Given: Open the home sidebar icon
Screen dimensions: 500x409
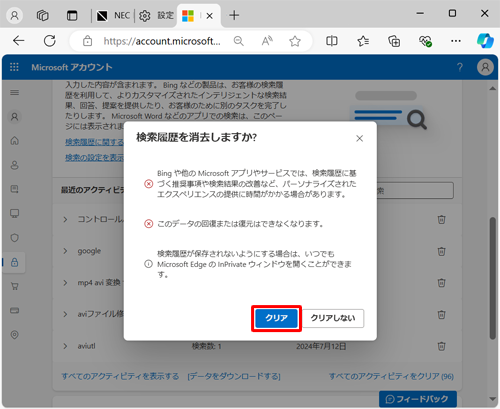Looking at the screenshot, I should pyautogui.click(x=14, y=141).
